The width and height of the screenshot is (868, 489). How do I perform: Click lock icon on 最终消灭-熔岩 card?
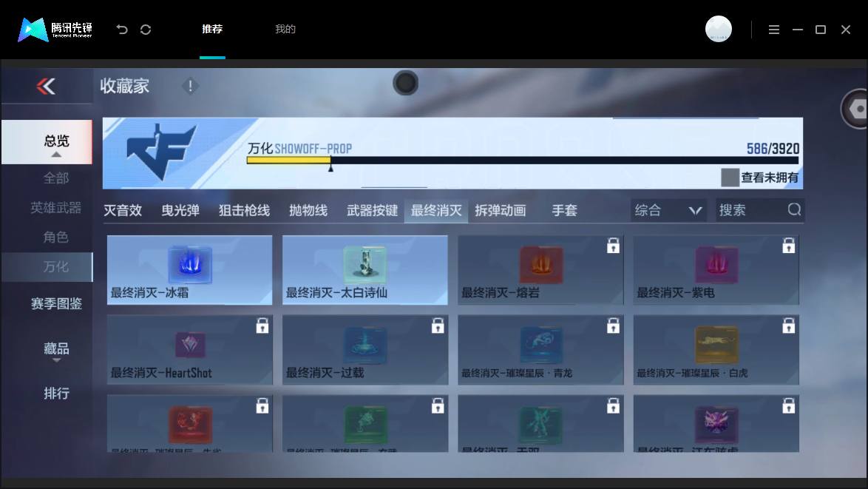coord(613,246)
